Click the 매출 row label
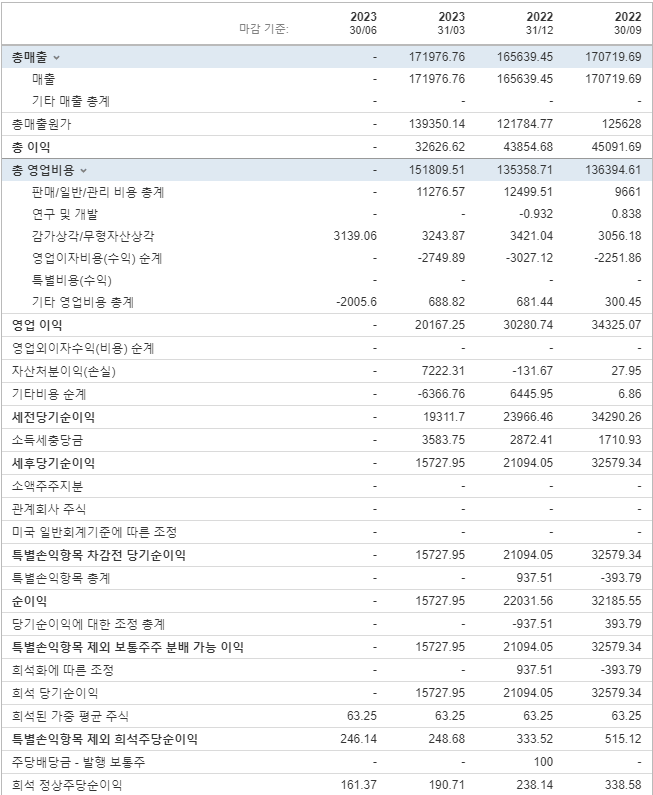The height and width of the screenshot is (795, 653). click(44, 79)
